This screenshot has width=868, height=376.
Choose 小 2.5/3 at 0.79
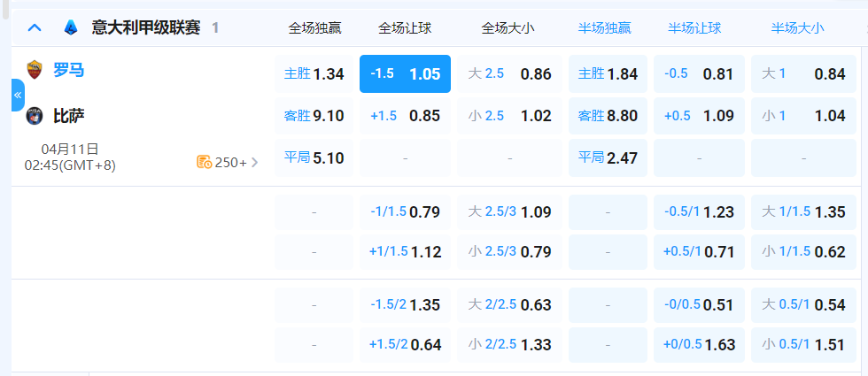tap(510, 252)
